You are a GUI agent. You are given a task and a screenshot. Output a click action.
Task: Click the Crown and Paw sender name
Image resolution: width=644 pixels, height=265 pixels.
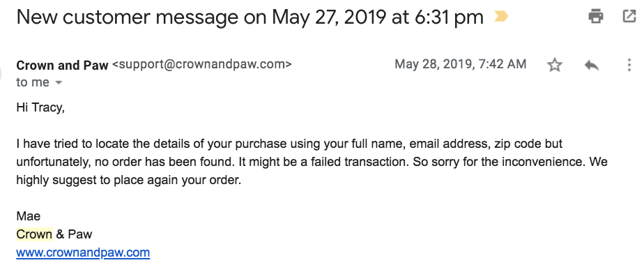click(x=63, y=65)
